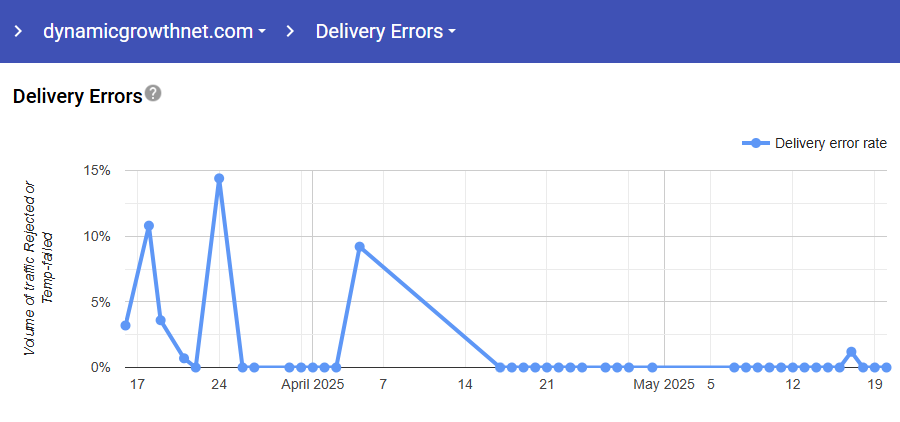Click the chevron before Delivery Errors breadcrumb
Viewport: 900px width, 422px height.
pyautogui.click(x=290, y=31)
